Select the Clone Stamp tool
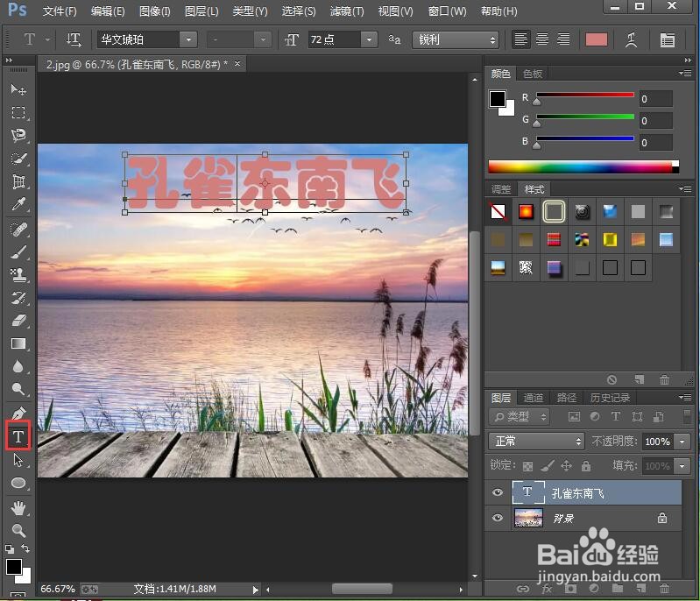The width and height of the screenshot is (700, 601). [18, 275]
